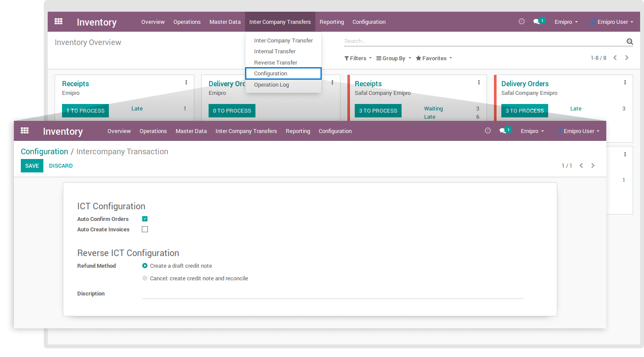This screenshot has width=644, height=357.
Task: Click the search magnifier icon
Action: tap(629, 42)
